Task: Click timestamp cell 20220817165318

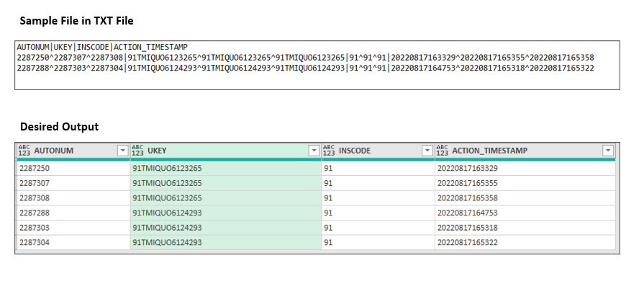Action: click(x=525, y=228)
